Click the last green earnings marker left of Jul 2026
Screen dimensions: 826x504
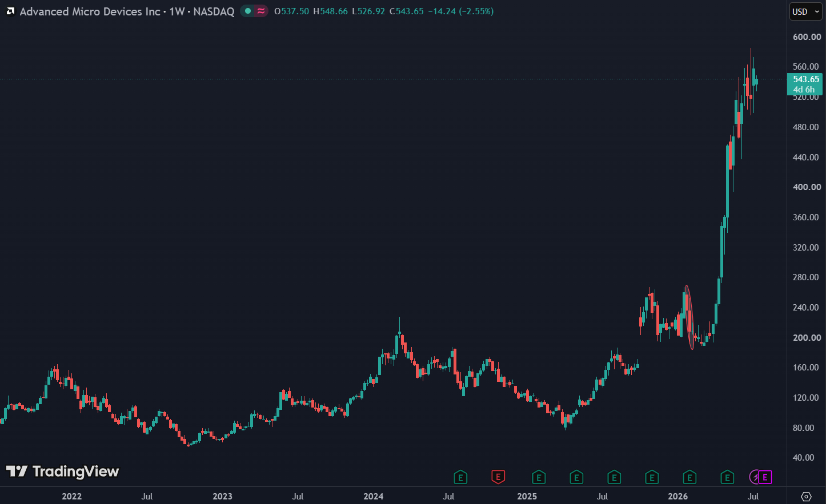pyautogui.click(x=727, y=477)
